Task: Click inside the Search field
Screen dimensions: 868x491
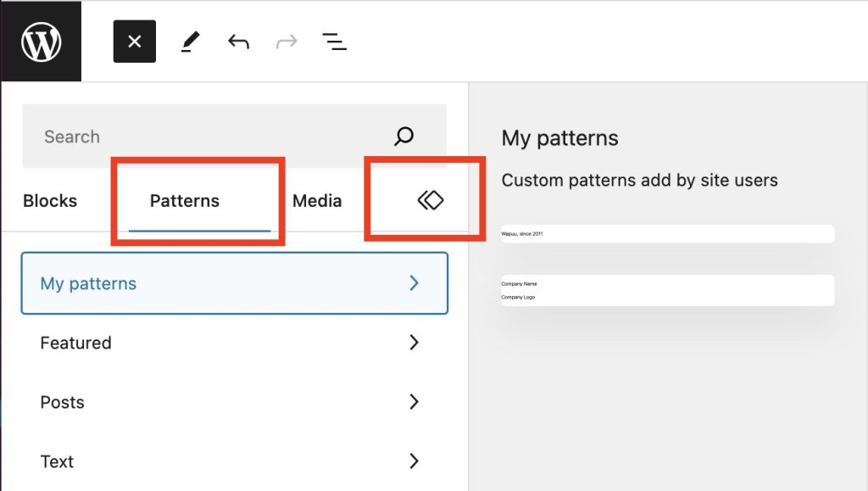Action: [x=170, y=136]
